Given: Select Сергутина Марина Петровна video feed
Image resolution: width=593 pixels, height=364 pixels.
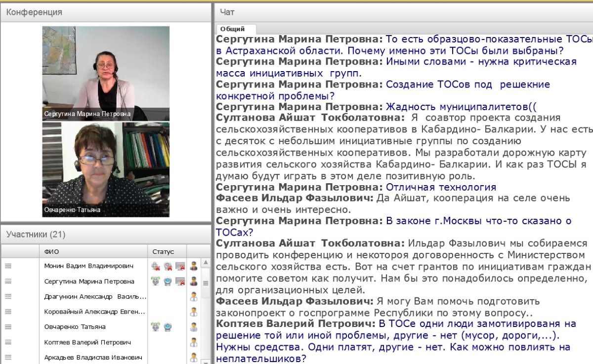Looking at the screenshot, I should click(106, 74).
